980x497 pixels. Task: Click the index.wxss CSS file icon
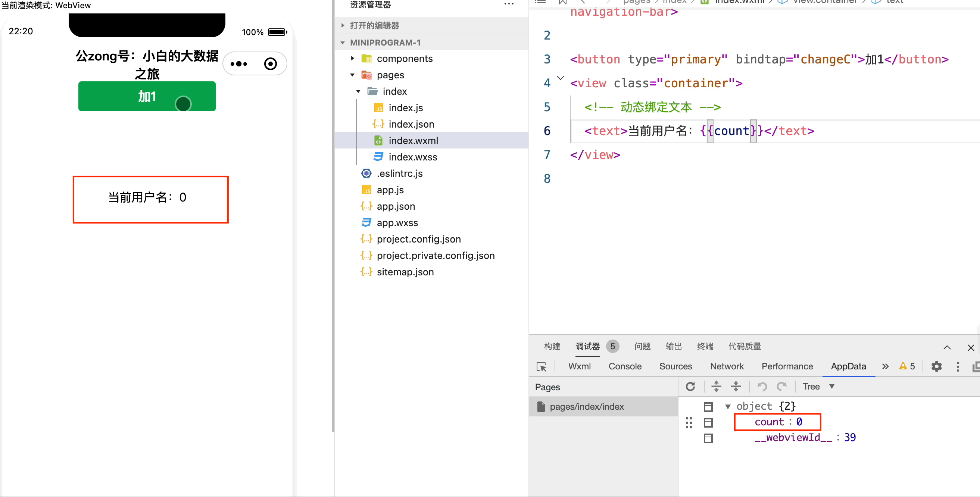pos(378,157)
